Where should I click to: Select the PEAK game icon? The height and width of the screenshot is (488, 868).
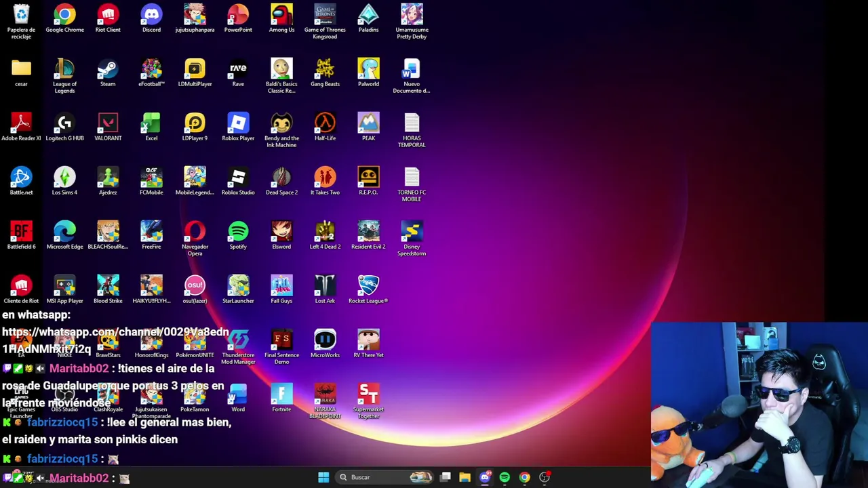tap(368, 127)
